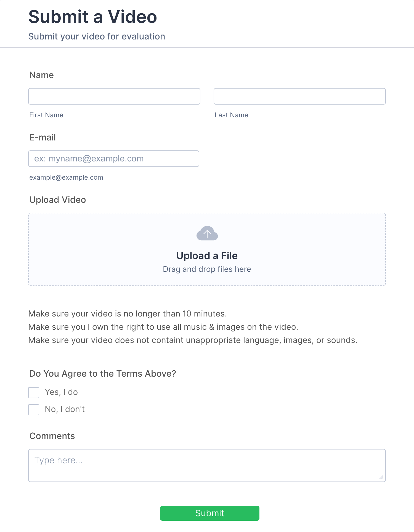The height and width of the screenshot is (532, 414).
Task: Focus the First Name input box
Action: tap(114, 96)
